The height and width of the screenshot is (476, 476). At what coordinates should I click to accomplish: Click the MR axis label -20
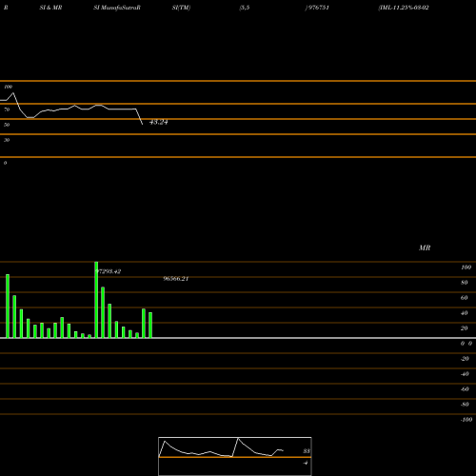(x=465, y=359)
